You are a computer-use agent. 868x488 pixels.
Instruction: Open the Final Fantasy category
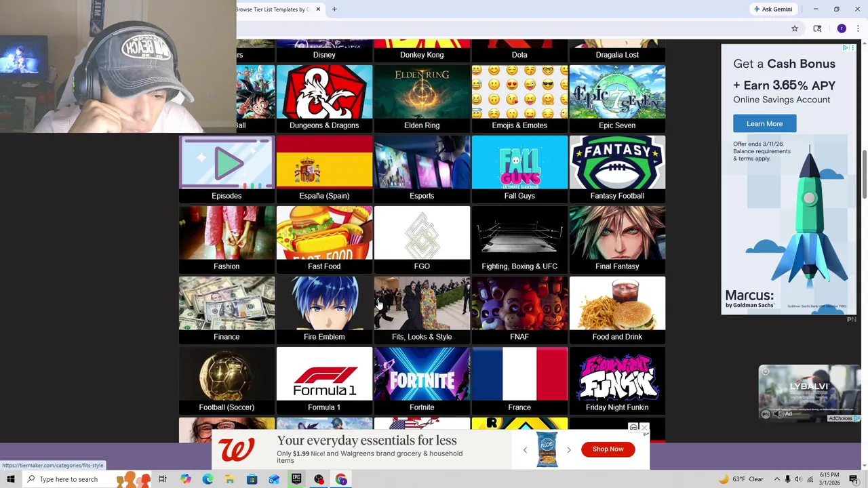[617, 239]
